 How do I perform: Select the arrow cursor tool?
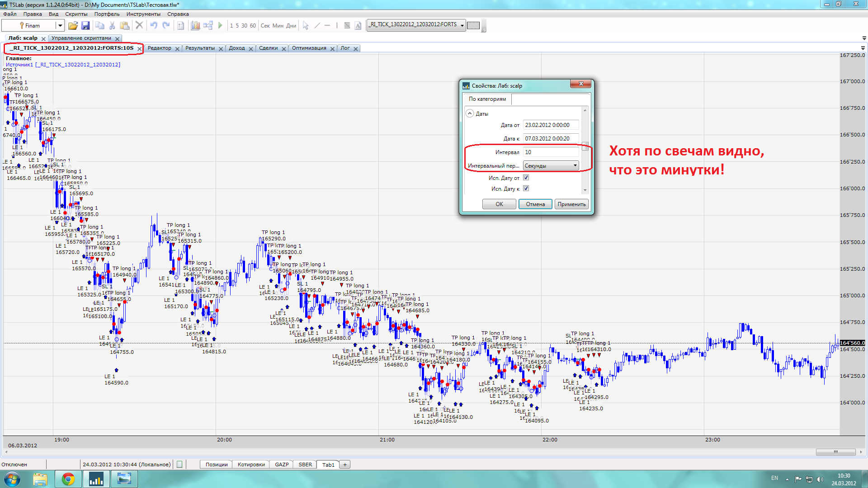click(x=306, y=25)
